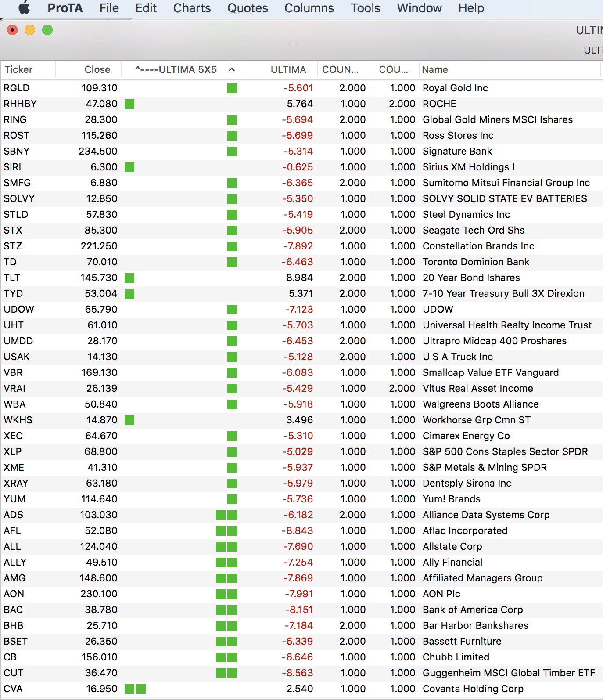Open the Help menu
Image resolution: width=603 pixels, height=700 pixels.
click(471, 8)
